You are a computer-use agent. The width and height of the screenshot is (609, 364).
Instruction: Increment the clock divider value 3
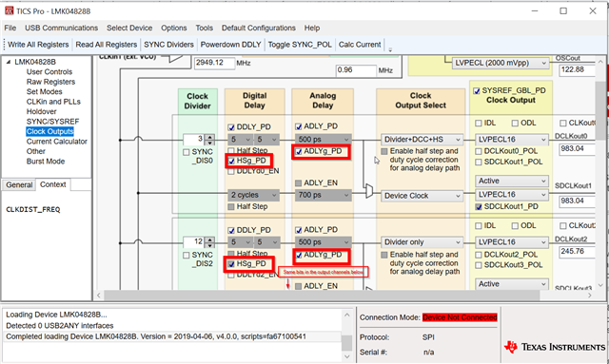209,137
